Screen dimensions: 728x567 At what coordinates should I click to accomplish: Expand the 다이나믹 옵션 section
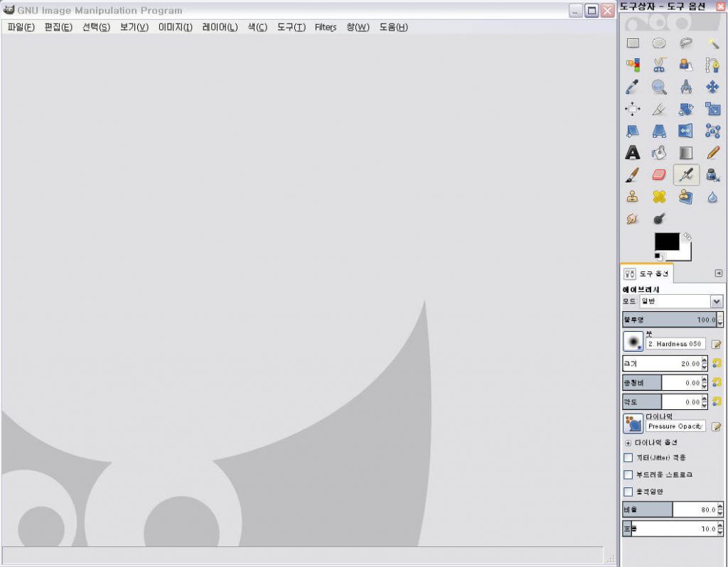coord(628,443)
